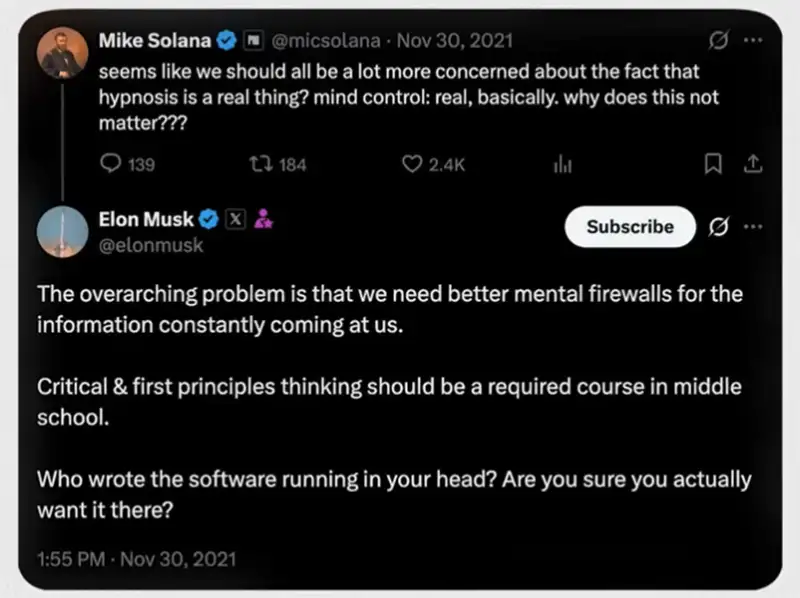Screen dimensions: 800x598
Task: Click the Elon Musk display name
Action: [x=147, y=220]
